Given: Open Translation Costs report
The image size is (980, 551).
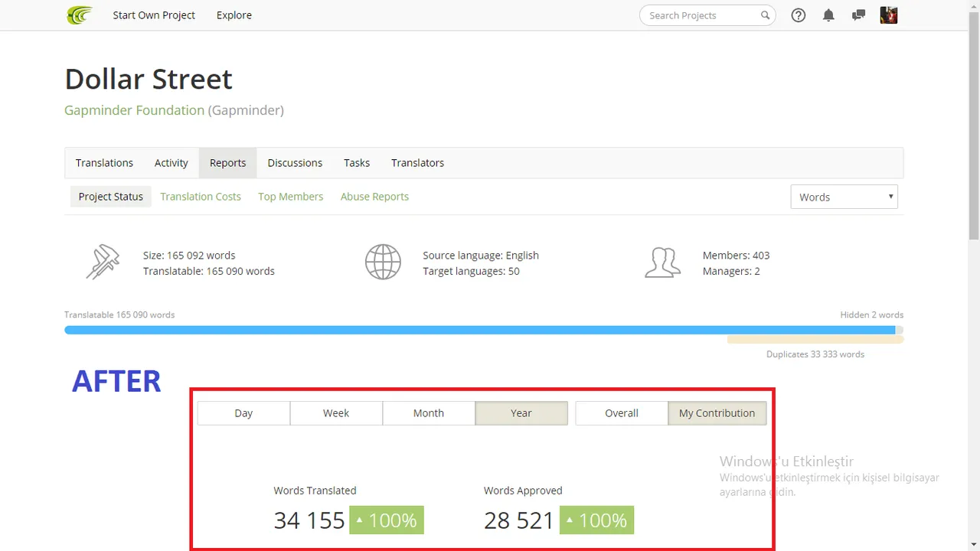Looking at the screenshot, I should [x=201, y=197].
